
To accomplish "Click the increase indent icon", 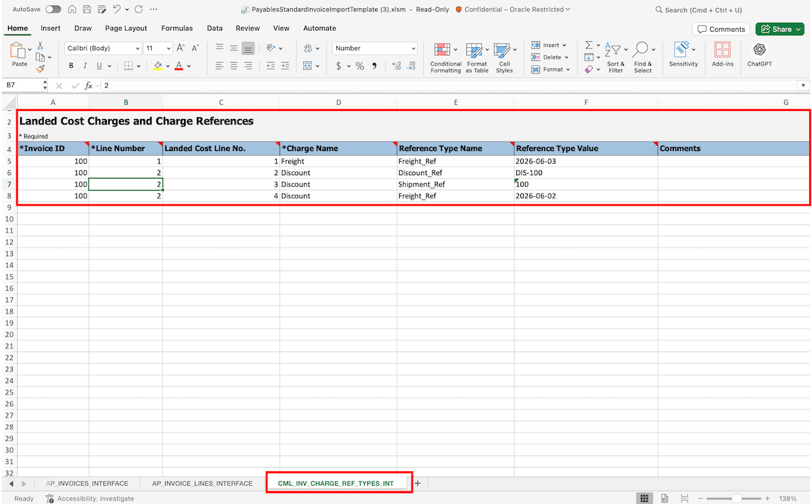I will pyautogui.click(x=286, y=66).
